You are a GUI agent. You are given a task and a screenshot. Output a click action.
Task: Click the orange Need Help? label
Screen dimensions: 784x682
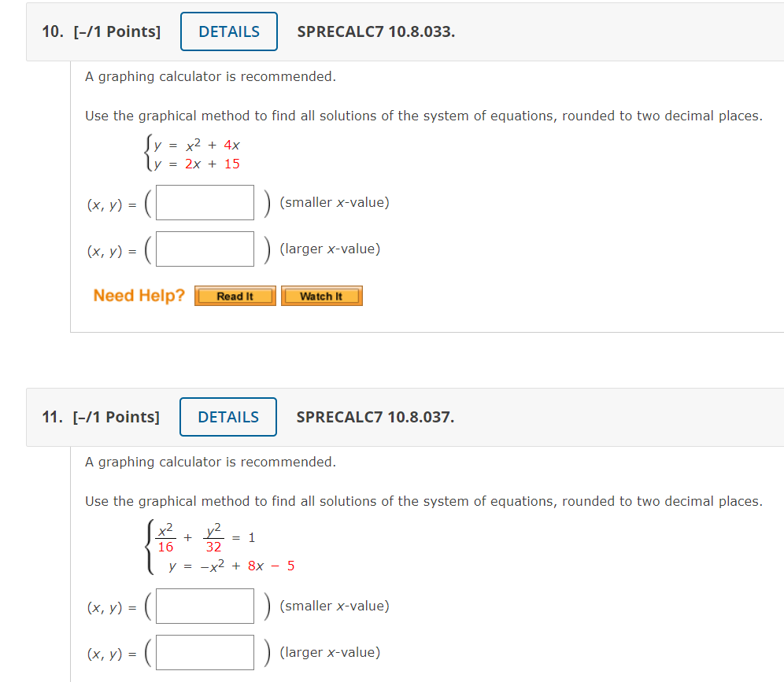139,296
